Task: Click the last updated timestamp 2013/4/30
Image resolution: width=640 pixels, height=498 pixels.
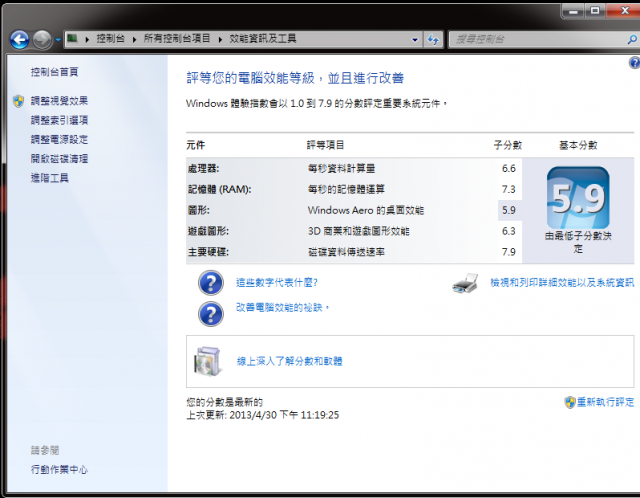Action: click(262, 415)
